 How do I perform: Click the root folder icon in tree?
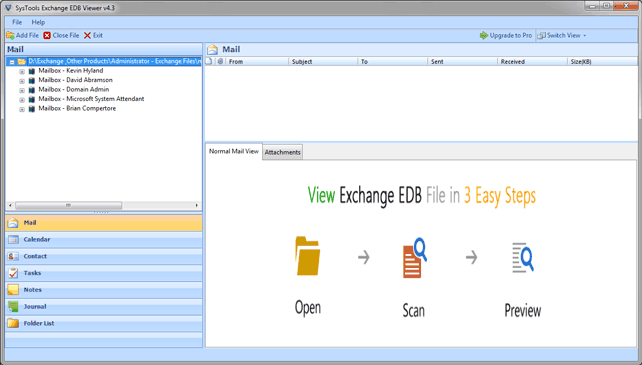pos(22,61)
